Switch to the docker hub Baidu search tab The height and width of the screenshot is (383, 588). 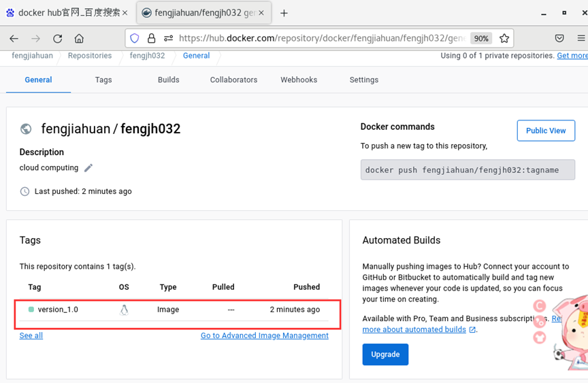(x=67, y=13)
